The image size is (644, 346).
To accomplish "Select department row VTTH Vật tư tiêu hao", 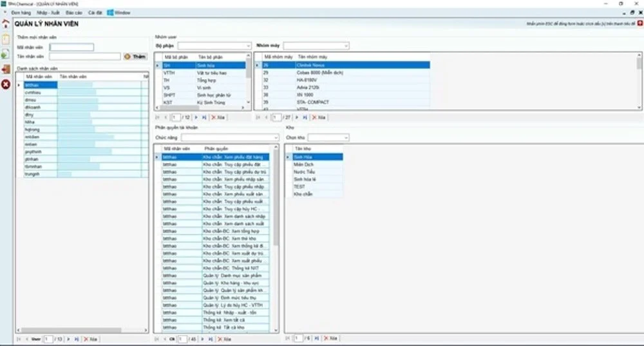I will pyautogui.click(x=200, y=73).
